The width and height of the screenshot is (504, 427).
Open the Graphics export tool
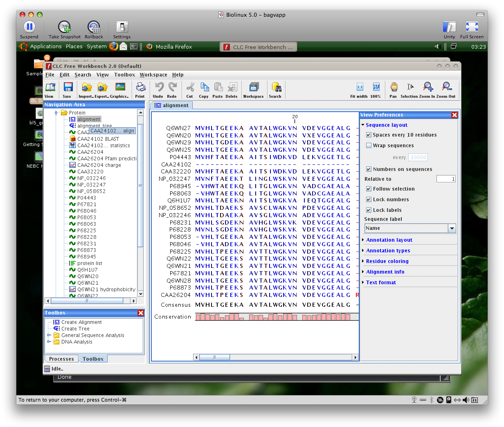tap(119, 89)
